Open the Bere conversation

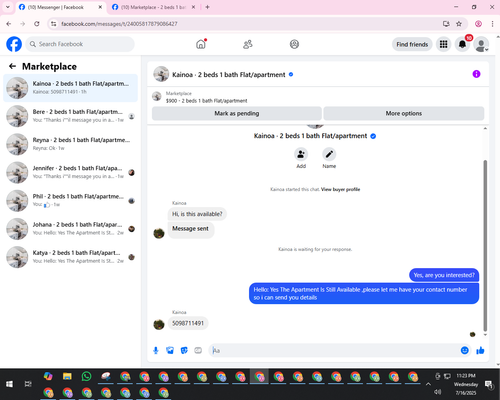(x=70, y=116)
